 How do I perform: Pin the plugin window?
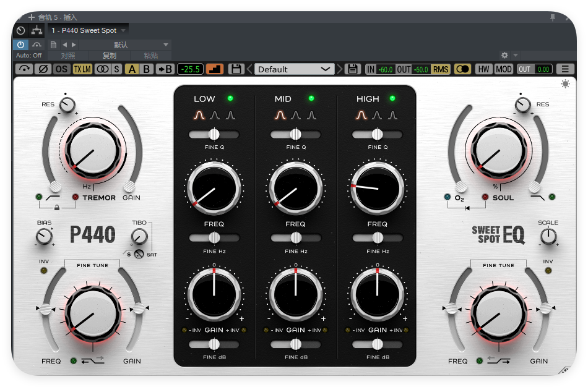[552, 17]
